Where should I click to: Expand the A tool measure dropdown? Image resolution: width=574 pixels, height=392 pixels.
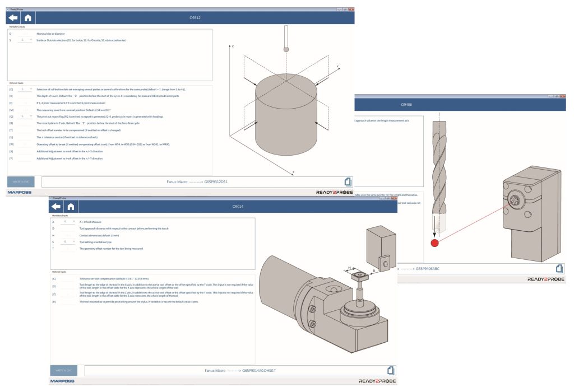[68, 222]
